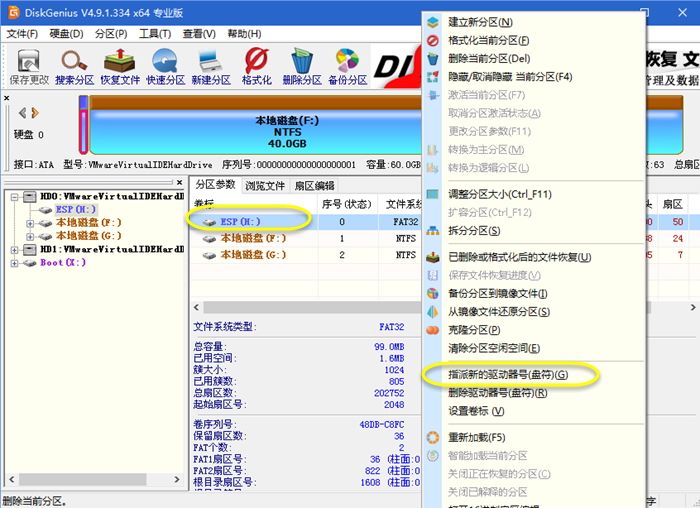
Task: Click the 搜索分区 magnifier icon
Action: click(74, 67)
